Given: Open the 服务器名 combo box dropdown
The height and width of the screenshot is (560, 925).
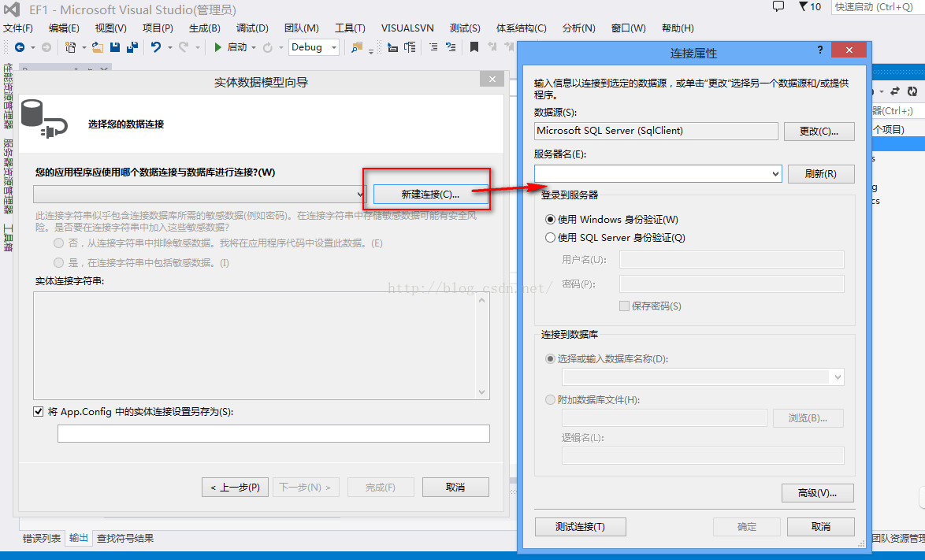Looking at the screenshot, I should (x=775, y=174).
